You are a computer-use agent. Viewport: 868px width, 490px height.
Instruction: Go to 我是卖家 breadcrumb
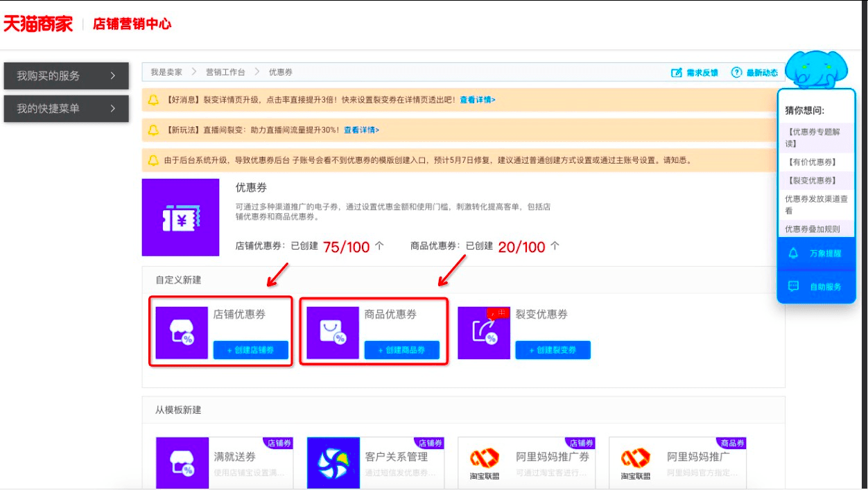pyautogui.click(x=166, y=72)
